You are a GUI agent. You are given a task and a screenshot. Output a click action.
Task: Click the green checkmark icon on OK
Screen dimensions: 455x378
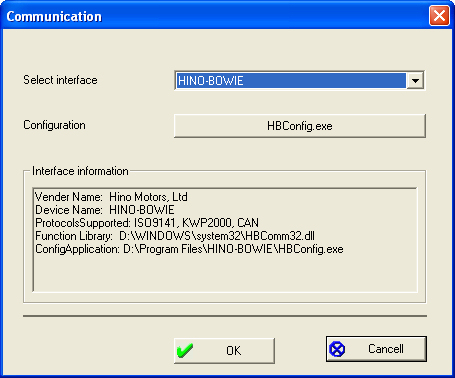coord(185,350)
